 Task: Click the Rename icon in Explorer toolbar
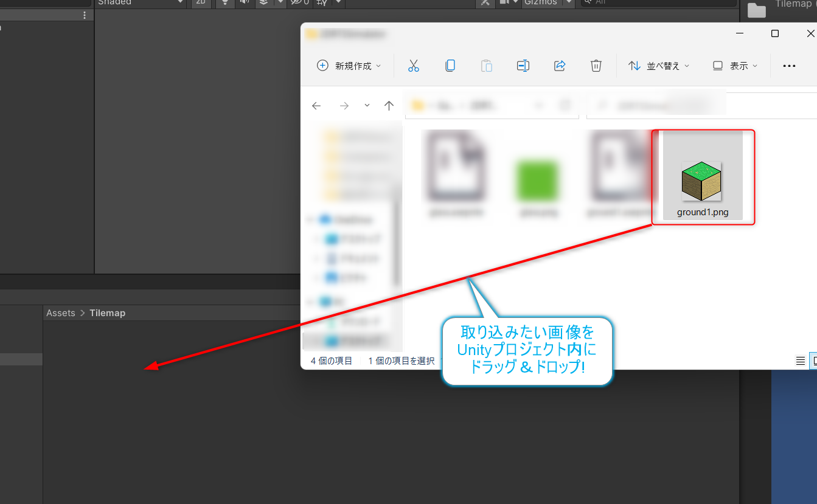tap(523, 66)
